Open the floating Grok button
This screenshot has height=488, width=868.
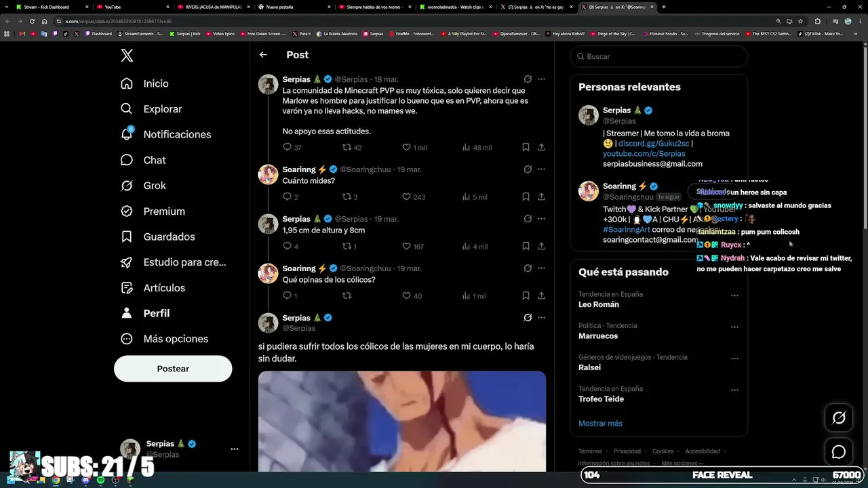[839, 418]
